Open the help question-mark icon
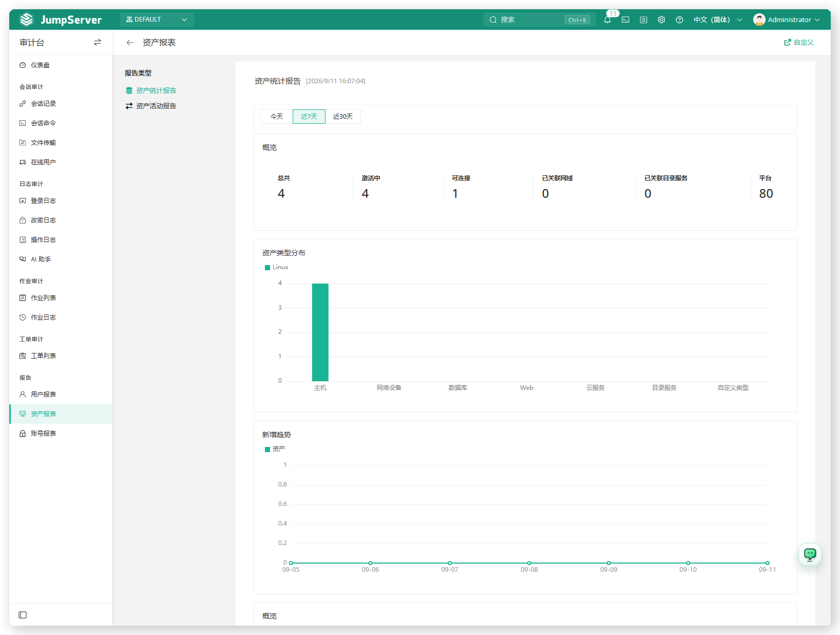The image size is (840, 635). pyautogui.click(x=679, y=20)
